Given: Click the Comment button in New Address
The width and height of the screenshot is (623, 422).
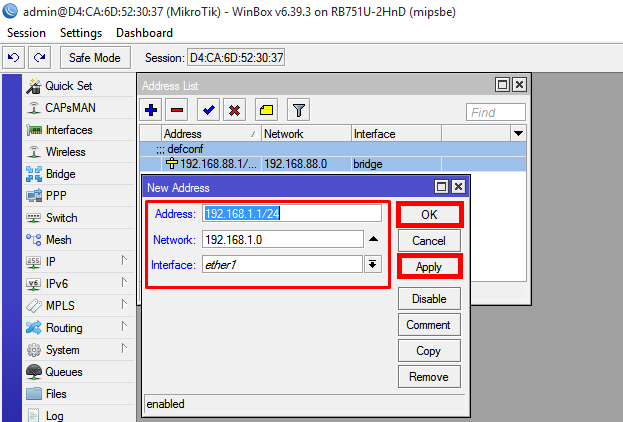Looking at the screenshot, I should point(429,325).
